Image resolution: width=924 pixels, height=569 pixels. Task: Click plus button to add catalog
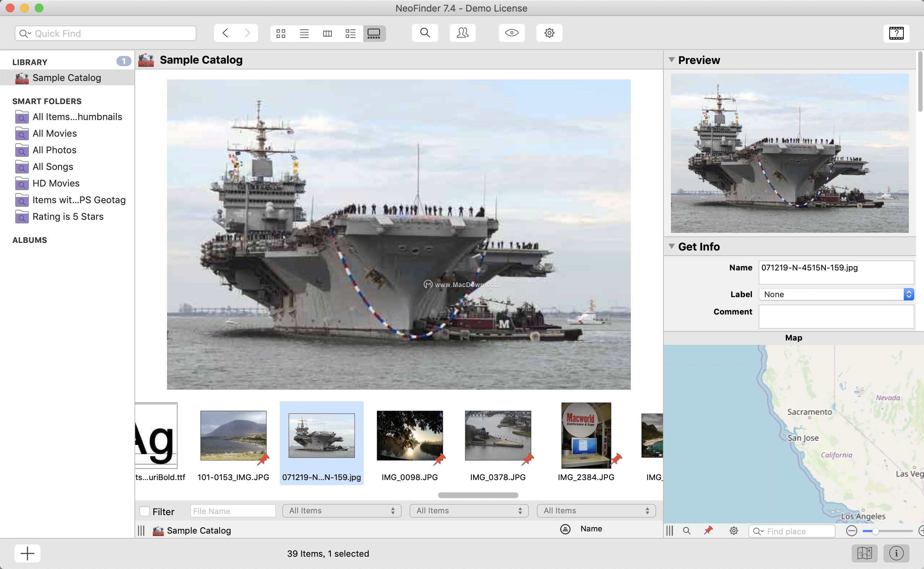tap(27, 553)
